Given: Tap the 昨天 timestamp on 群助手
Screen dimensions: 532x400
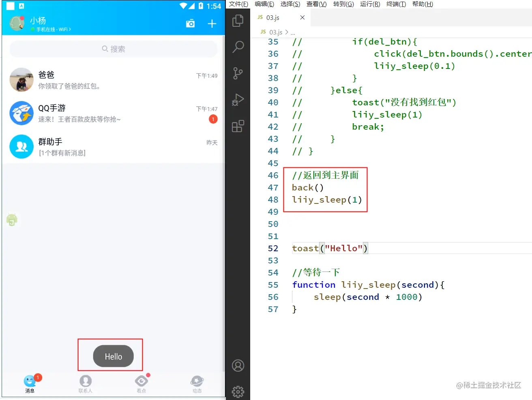Looking at the screenshot, I should pos(212,143).
